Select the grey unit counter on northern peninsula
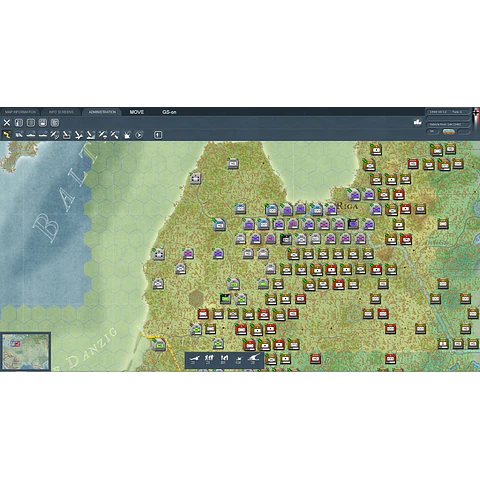The height and width of the screenshot is (480, 480). (233, 164)
